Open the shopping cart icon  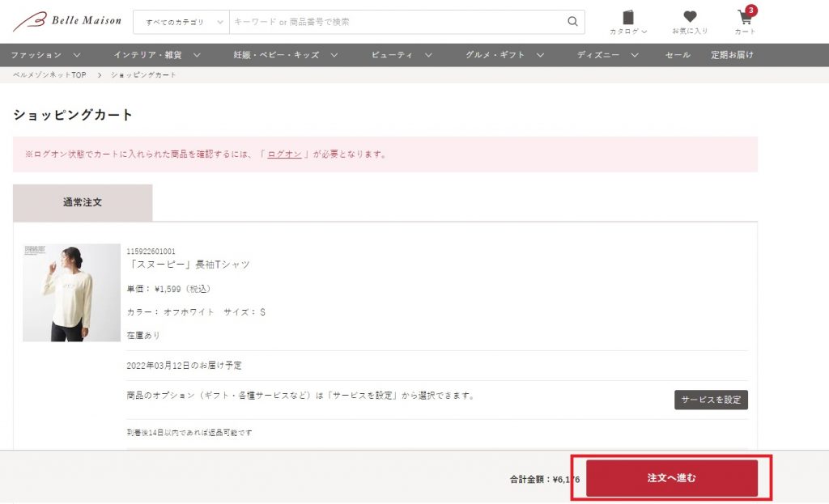click(745, 18)
